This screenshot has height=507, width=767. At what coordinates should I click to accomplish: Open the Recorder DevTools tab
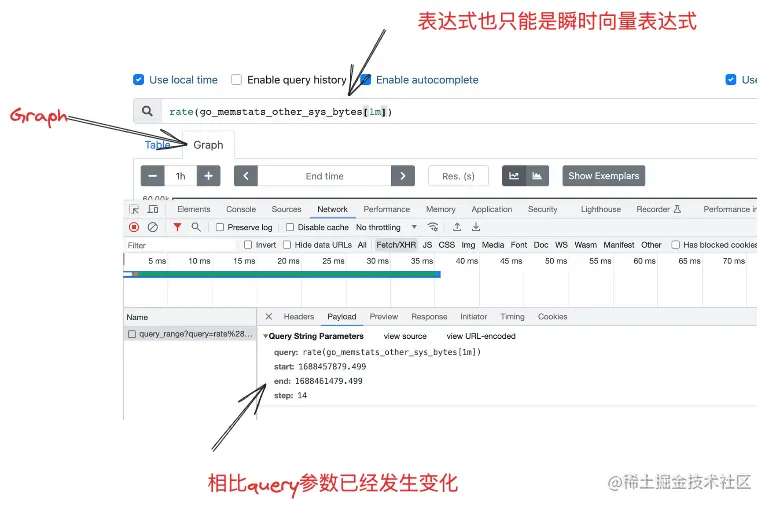[x=658, y=209]
